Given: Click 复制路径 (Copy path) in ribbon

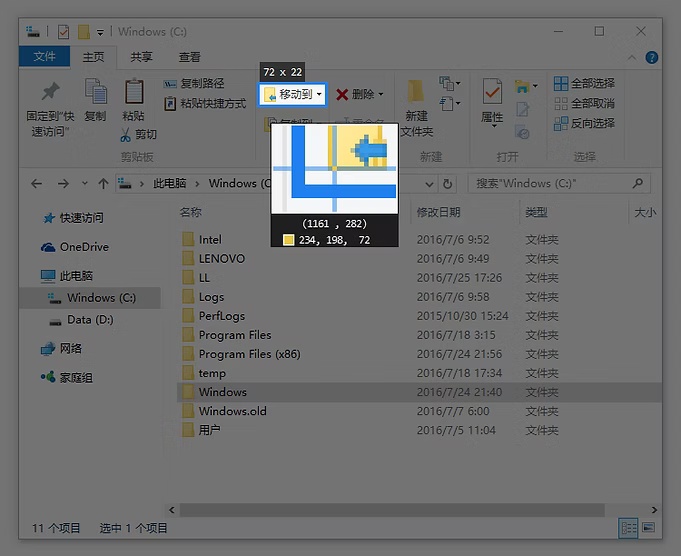Looking at the screenshot, I should (x=194, y=84).
